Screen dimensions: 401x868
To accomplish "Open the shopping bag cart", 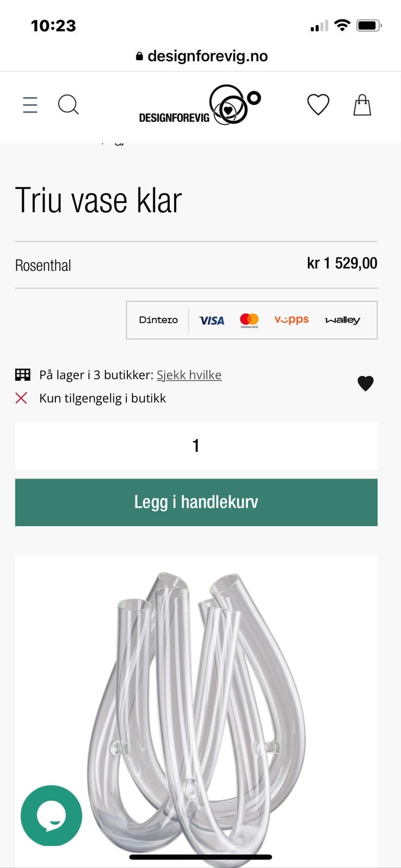I will [362, 105].
